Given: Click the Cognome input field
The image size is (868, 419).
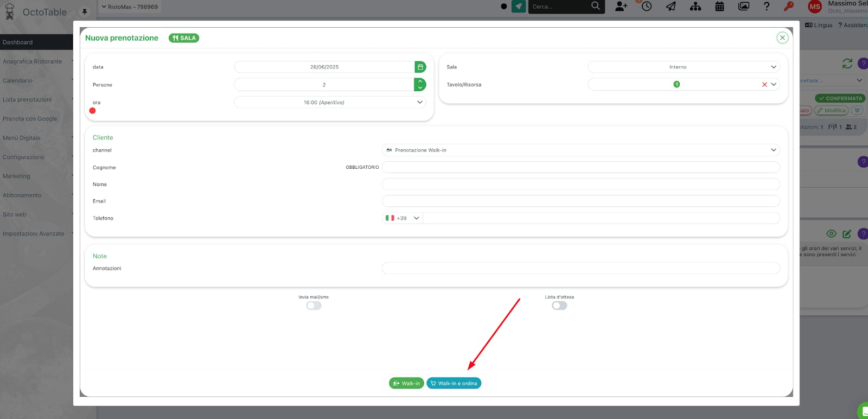Looking at the screenshot, I should point(581,167).
